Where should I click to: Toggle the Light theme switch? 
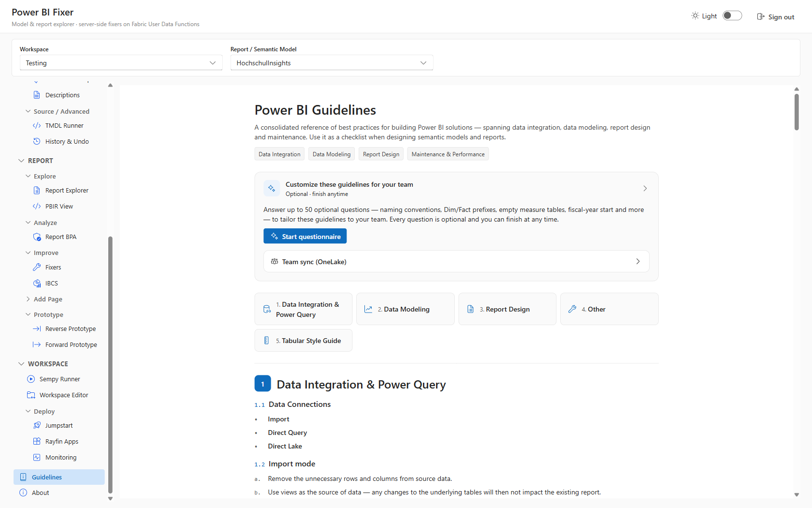[x=732, y=15]
